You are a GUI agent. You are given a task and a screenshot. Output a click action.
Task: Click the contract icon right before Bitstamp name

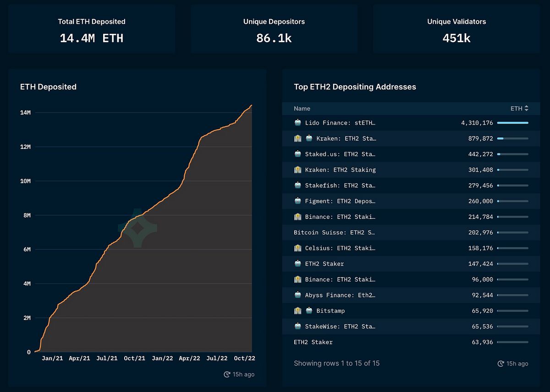pyautogui.click(x=309, y=310)
